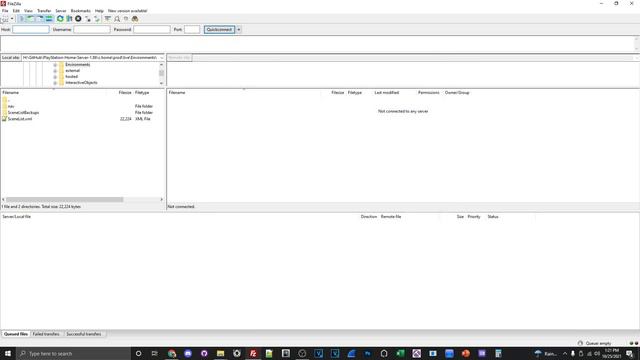Select the hosted tree folder

coord(71,76)
